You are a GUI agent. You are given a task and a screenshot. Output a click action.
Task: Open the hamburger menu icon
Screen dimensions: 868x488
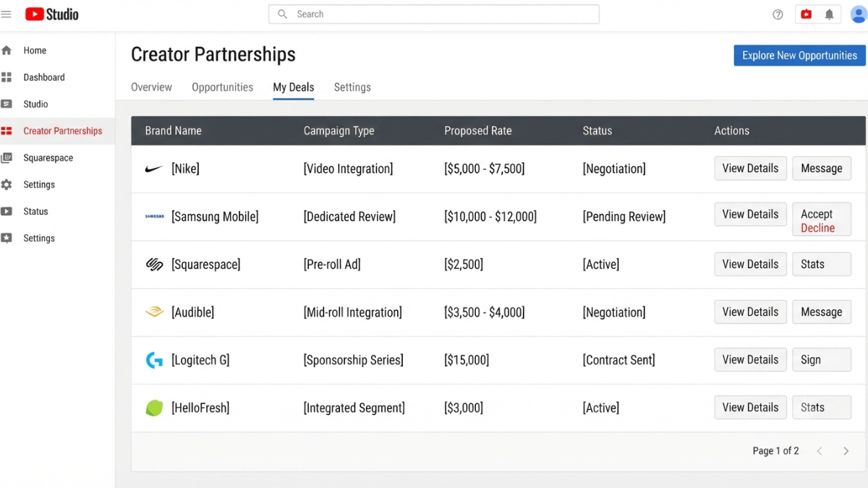pyautogui.click(x=7, y=14)
